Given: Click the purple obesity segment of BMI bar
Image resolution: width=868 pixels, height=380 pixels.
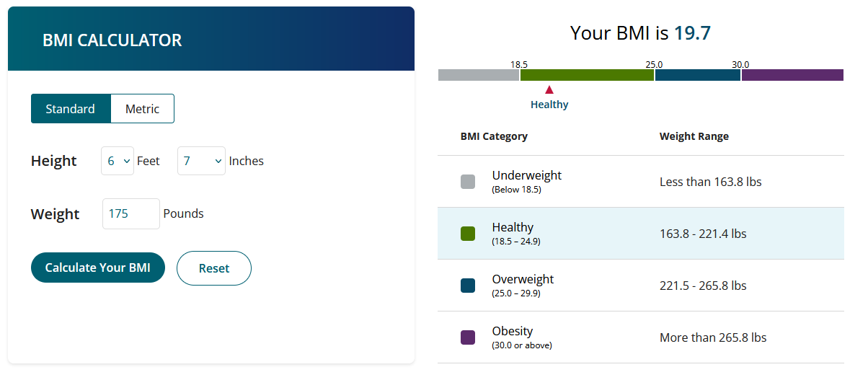Looking at the screenshot, I should coord(792,75).
